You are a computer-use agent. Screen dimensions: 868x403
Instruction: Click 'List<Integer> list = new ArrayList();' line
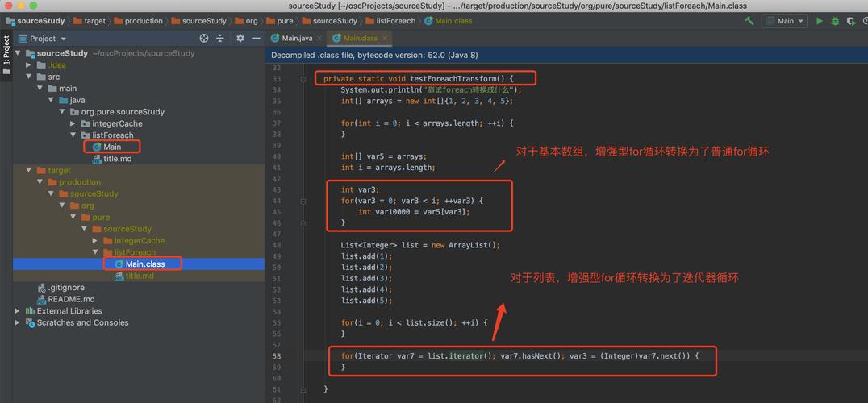coord(421,245)
